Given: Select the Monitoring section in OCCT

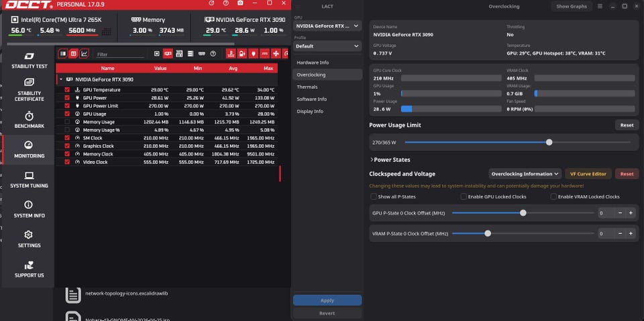Looking at the screenshot, I should point(29,150).
